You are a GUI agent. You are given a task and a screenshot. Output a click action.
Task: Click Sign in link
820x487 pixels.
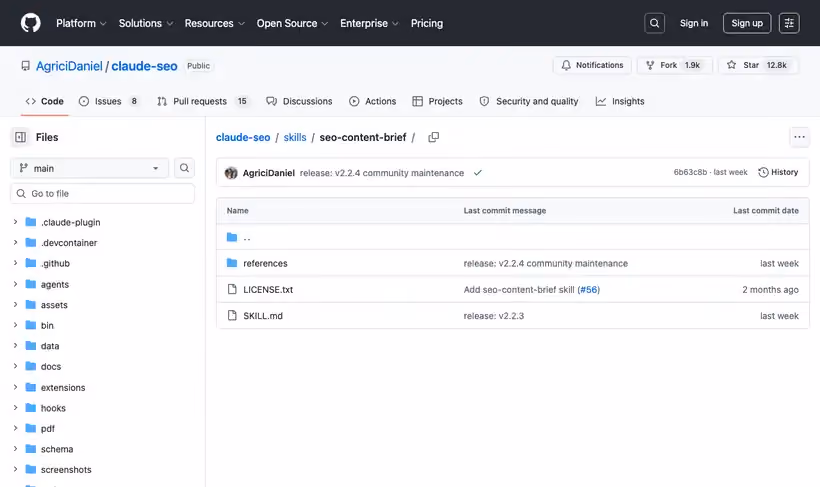693,23
